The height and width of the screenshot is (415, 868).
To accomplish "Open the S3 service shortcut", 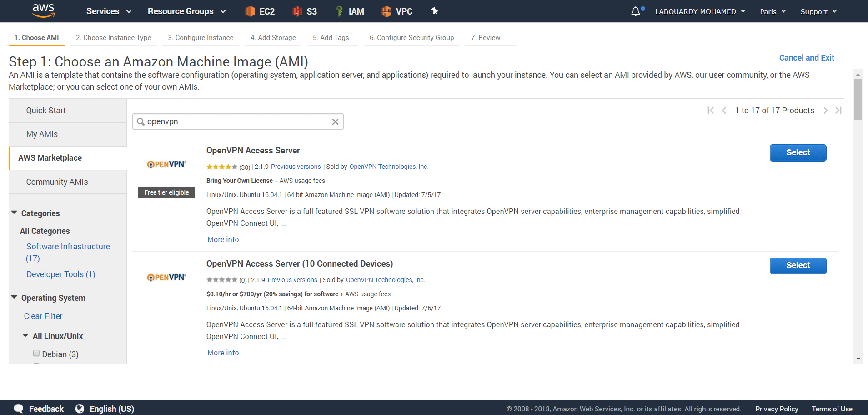I will pos(305,11).
